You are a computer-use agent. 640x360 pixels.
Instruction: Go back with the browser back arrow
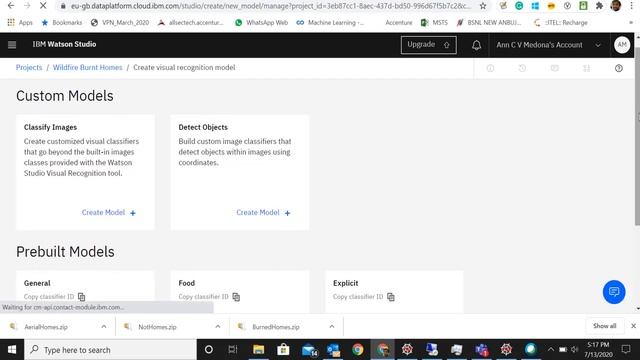tap(11, 6)
